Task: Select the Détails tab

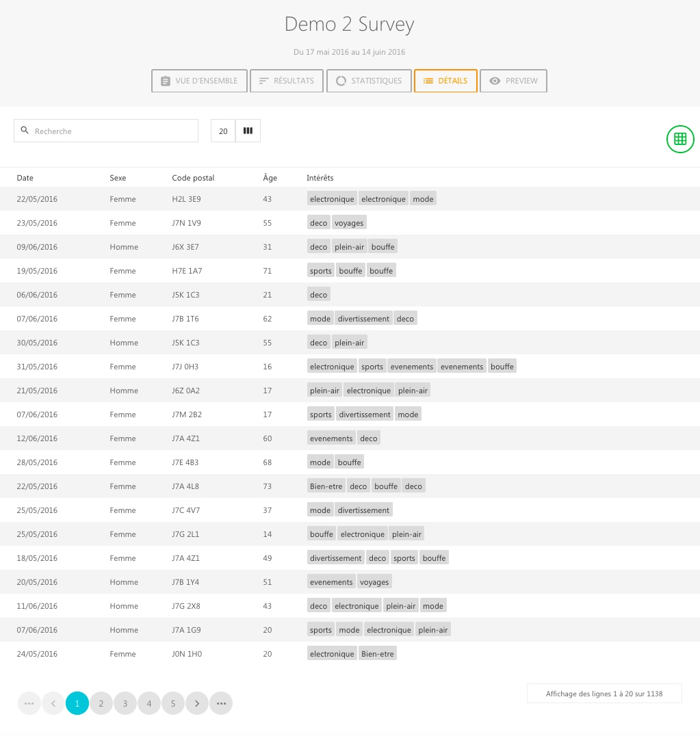Action: 445,81
